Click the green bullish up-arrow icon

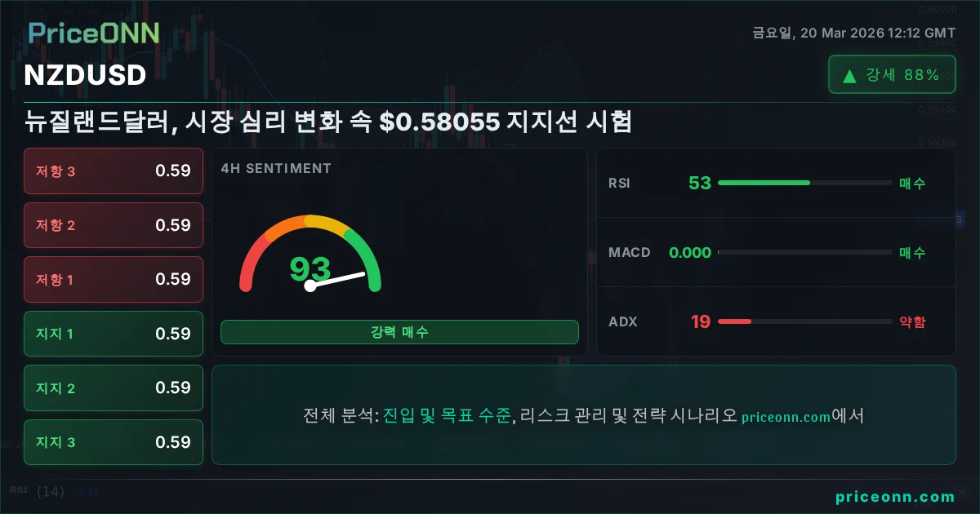pyautogui.click(x=849, y=76)
